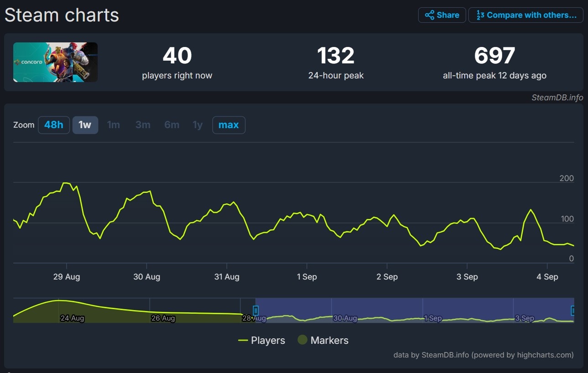The width and height of the screenshot is (588, 373).
Task: Pick the 6m zoom range
Action: tap(172, 125)
